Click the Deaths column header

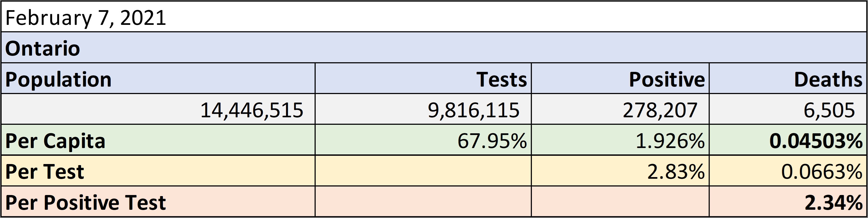(x=788, y=78)
